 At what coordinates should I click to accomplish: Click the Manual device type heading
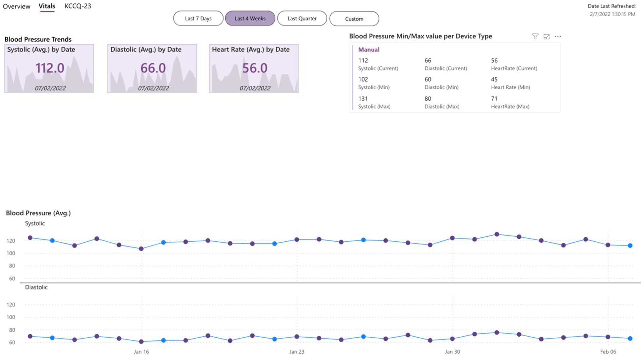pyautogui.click(x=369, y=49)
